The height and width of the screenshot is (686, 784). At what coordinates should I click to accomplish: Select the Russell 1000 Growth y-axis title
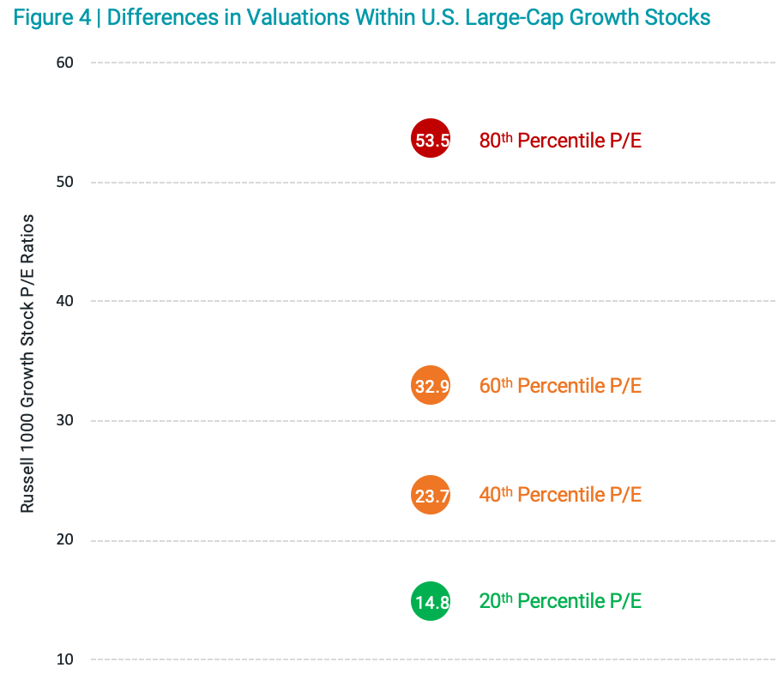[x=27, y=364]
